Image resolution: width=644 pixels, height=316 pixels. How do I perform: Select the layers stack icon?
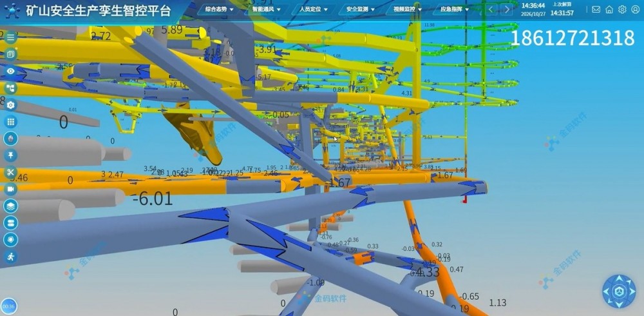(x=11, y=206)
